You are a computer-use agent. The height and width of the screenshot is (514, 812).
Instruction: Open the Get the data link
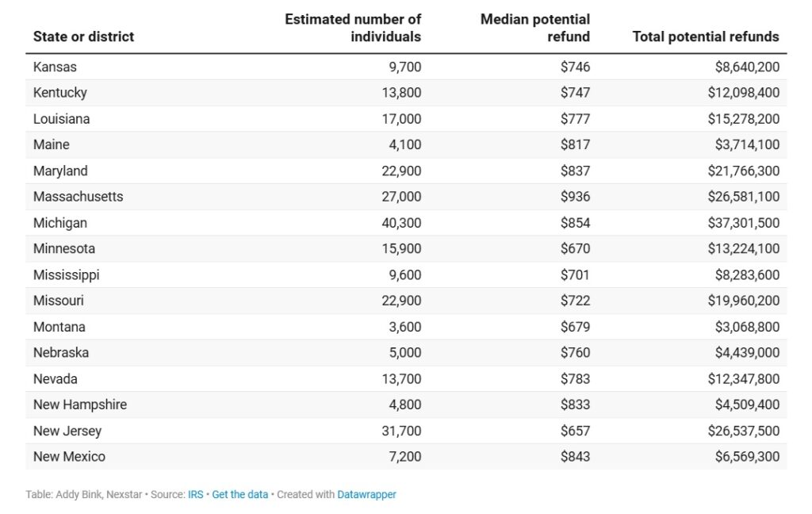click(239, 494)
